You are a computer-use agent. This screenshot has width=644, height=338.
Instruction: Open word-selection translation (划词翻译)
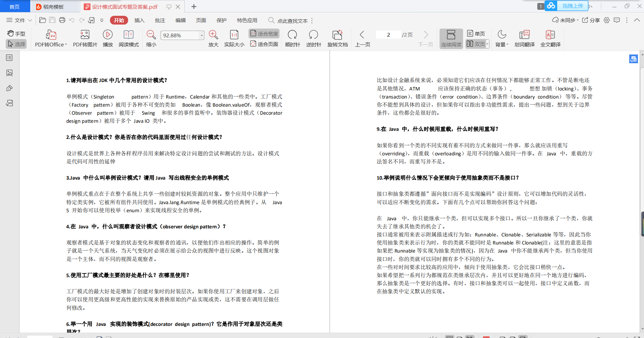pyautogui.click(x=524, y=38)
